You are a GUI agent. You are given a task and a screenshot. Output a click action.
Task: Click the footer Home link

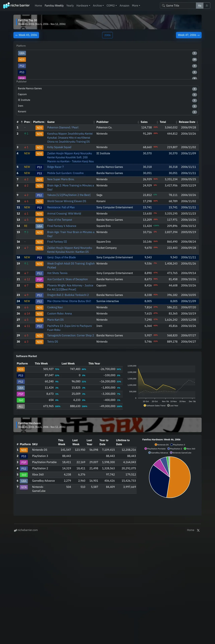pos(191,530)
